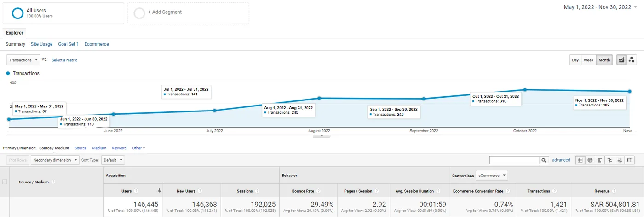
Task: Select the comparison view icon
Action: [x=610, y=160]
